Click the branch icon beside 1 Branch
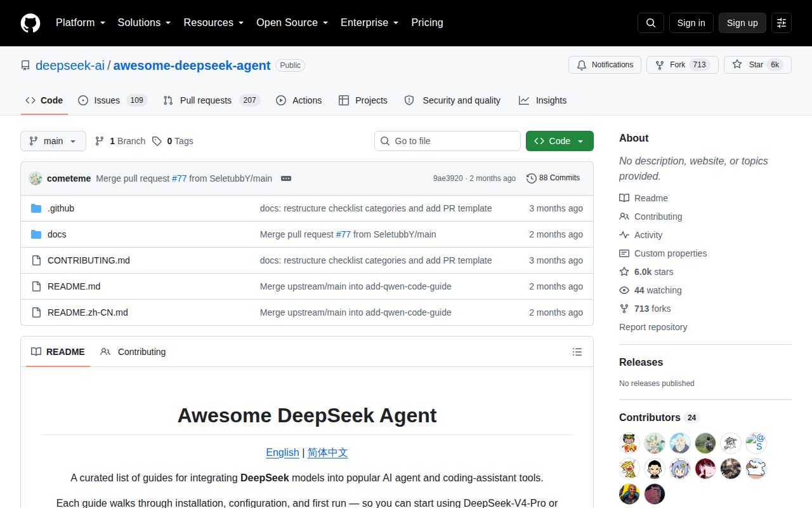This screenshot has height=508, width=812. point(100,141)
